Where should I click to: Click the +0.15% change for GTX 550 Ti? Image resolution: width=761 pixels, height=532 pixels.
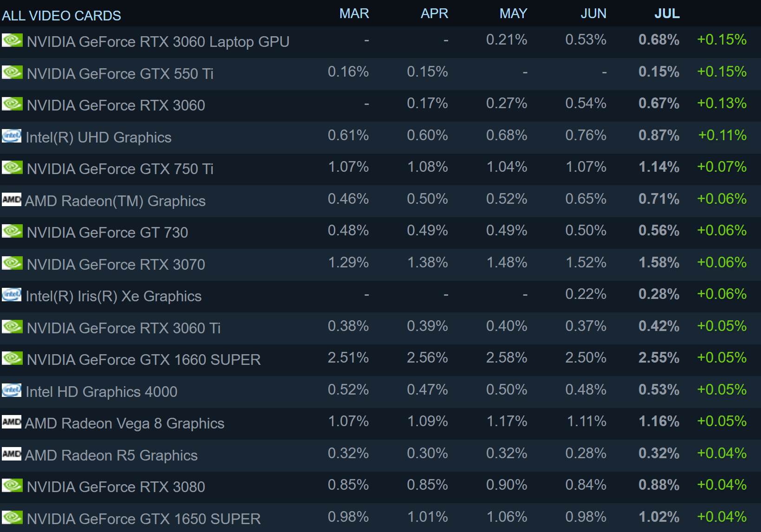[x=722, y=72]
